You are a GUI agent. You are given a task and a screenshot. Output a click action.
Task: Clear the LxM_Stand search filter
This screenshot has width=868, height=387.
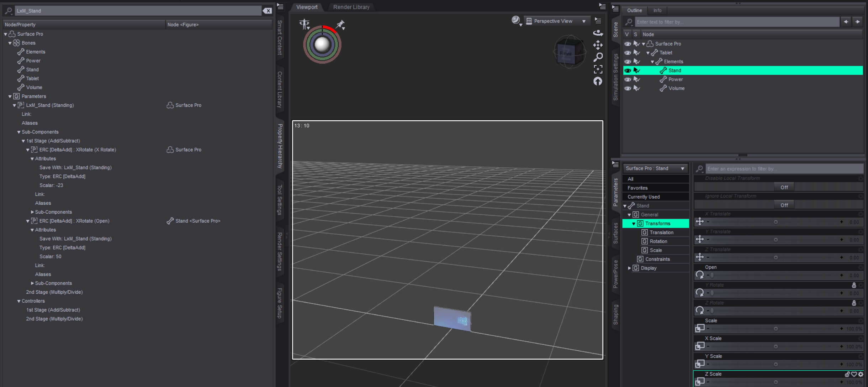point(268,11)
